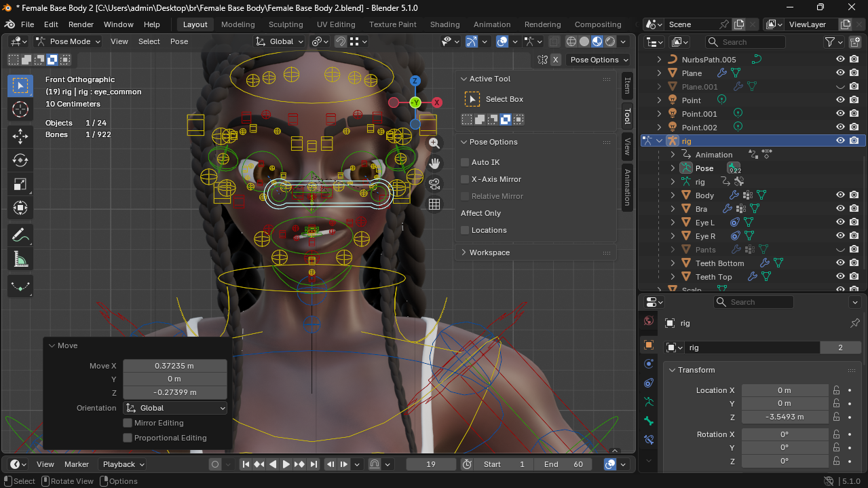Activate the Move tool
The width and height of the screenshot is (868, 488).
coord(20,136)
